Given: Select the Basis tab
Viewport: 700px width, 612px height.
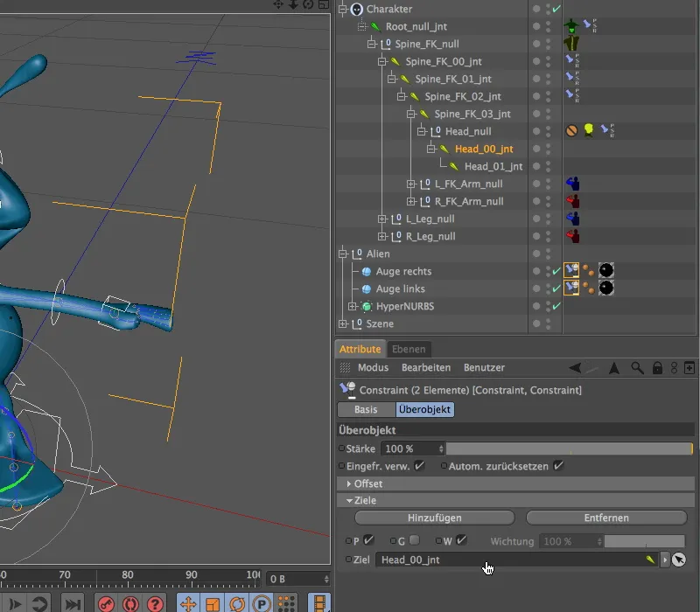Looking at the screenshot, I should pos(366,409).
